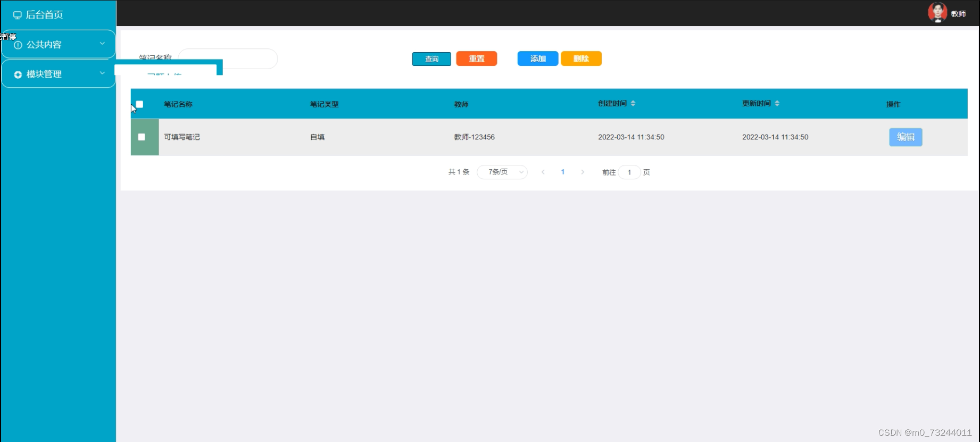
Task: Click 编辑 for the 可填写笔记 row
Action: click(906, 137)
